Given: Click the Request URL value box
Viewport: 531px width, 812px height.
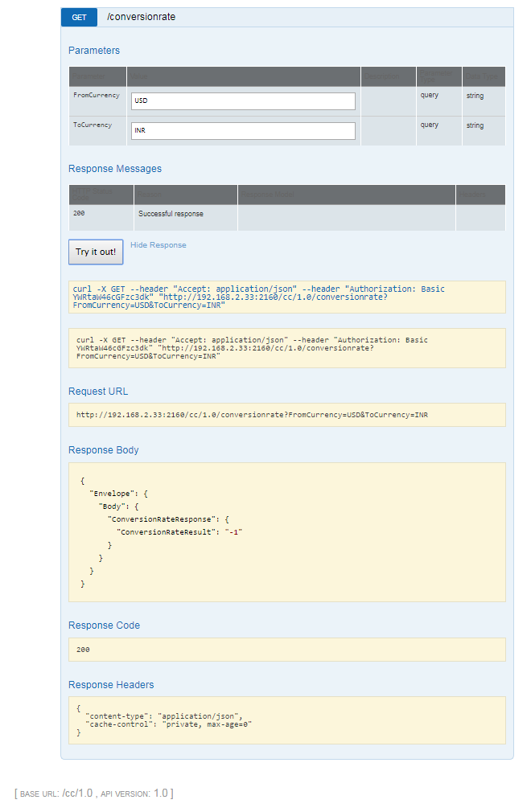Looking at the screenshot, I should [286, 415].
